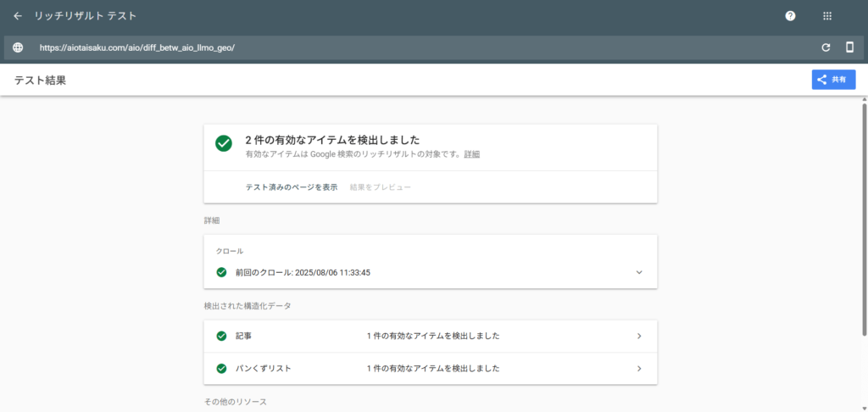Click the green check beside パンくずリスト

coord(221,368)
